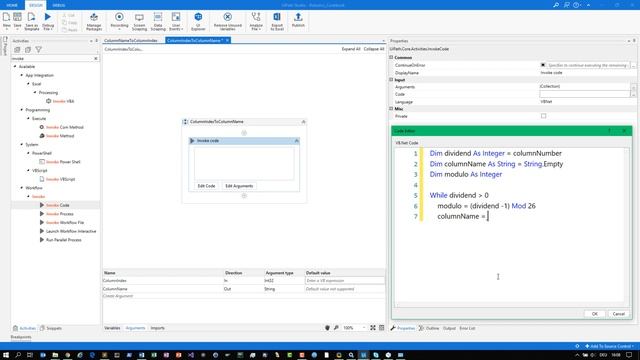Image resolution: width=640 pixels, height=360 pixels.
Task: Click Add To Source Control
Action: pos(609,346)
